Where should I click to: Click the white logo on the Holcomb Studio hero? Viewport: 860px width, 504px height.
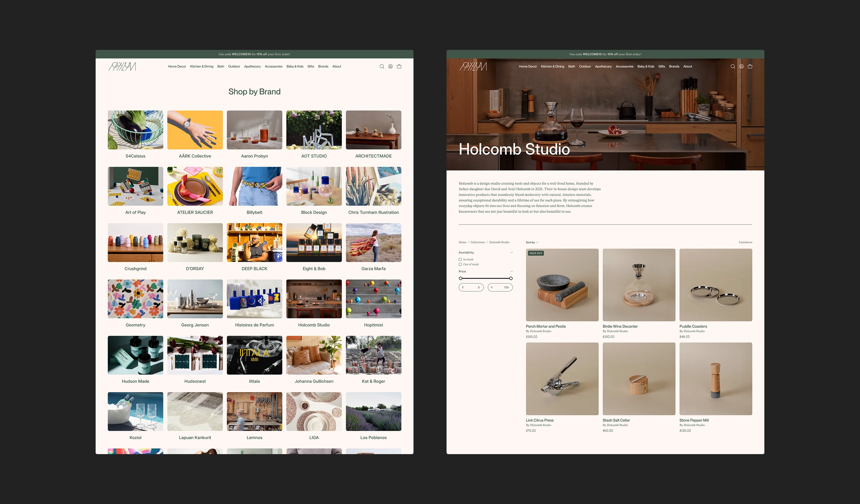pyautogui.click(x=473, y=66)
